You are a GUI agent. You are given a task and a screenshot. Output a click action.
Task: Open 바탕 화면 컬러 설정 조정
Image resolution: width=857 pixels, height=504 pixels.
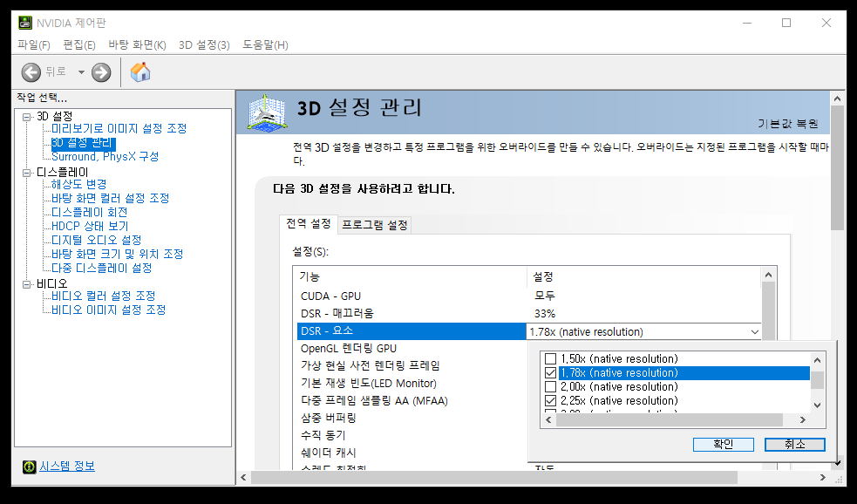coord(111,198)
